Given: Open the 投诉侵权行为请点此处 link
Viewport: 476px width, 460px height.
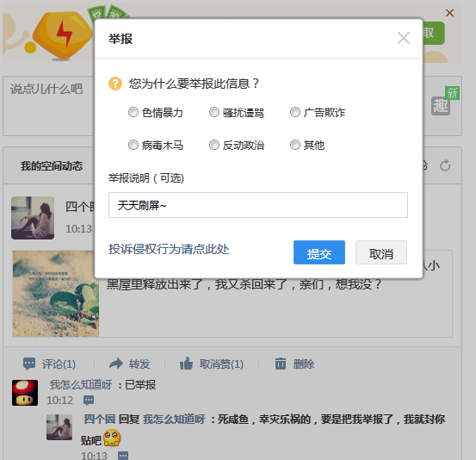Looking at the screenshot, I should point(169,249).
